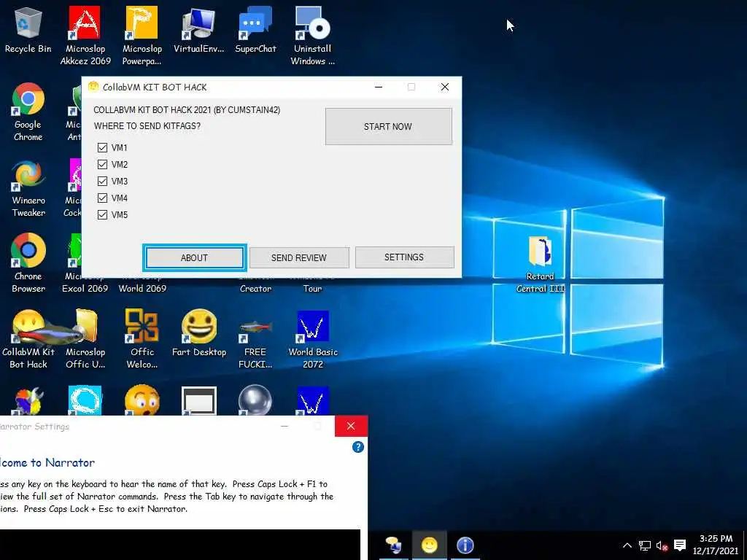Click the taskbar clock showing 3:25 PM

click(716, 545)
